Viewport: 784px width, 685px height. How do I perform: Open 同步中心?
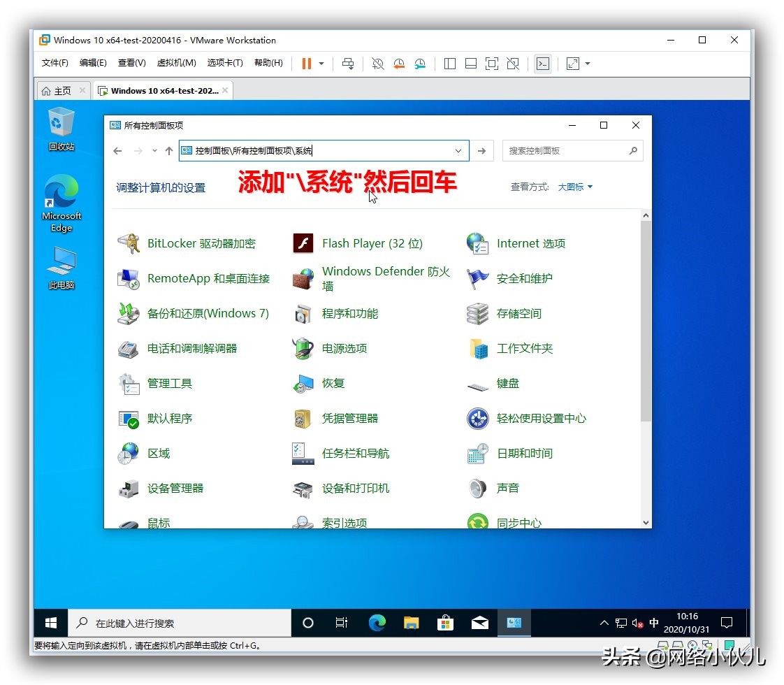[x=520, y=521]
